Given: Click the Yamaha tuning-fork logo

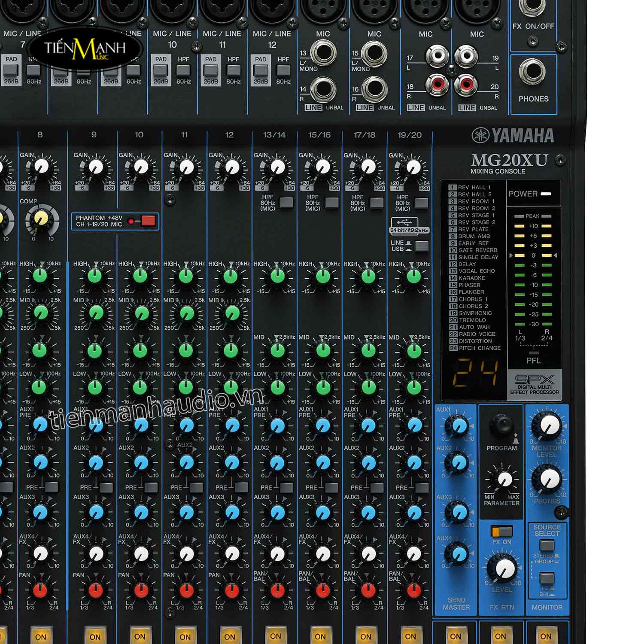Looking at the screenshot, I should pyautogui.click(x=480, y=135).
